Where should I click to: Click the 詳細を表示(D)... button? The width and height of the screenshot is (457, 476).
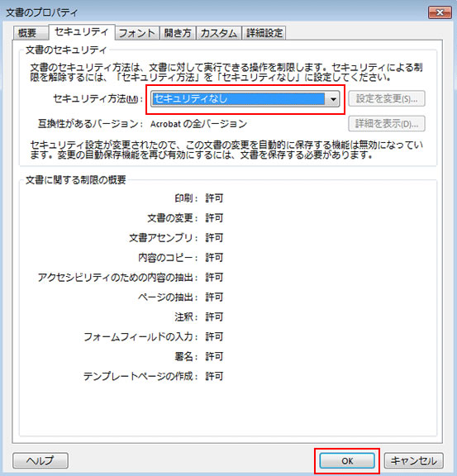coord(386,124)
